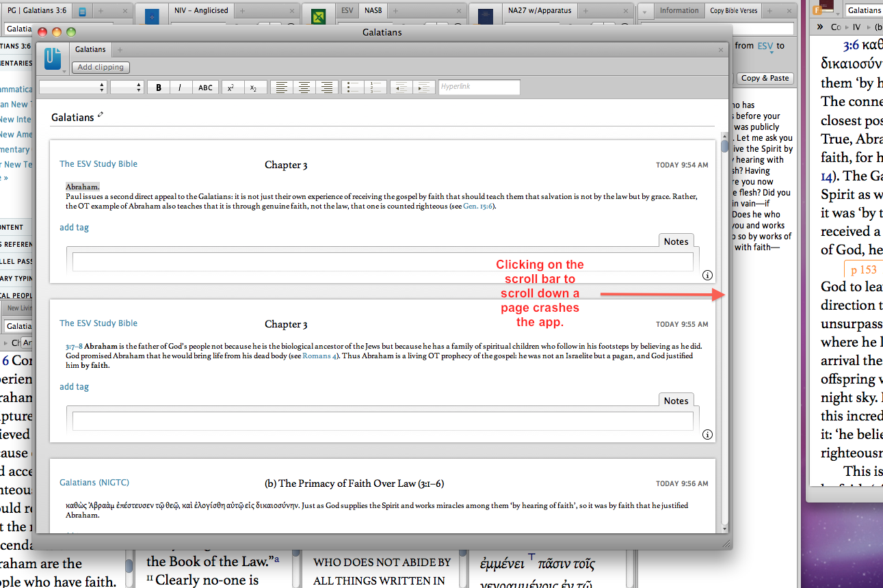Viewport: 883px width, 588px height.
Task: Switch to the NIV – Anglicised tab
Action: point(201,11)
